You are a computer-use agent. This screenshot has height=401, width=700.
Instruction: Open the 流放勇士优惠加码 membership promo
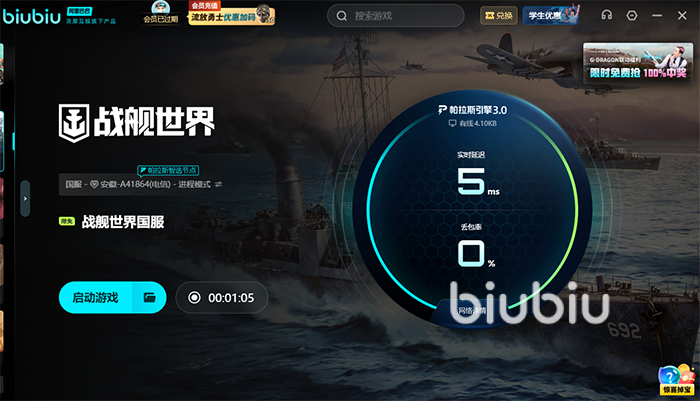tap(231, 13)
